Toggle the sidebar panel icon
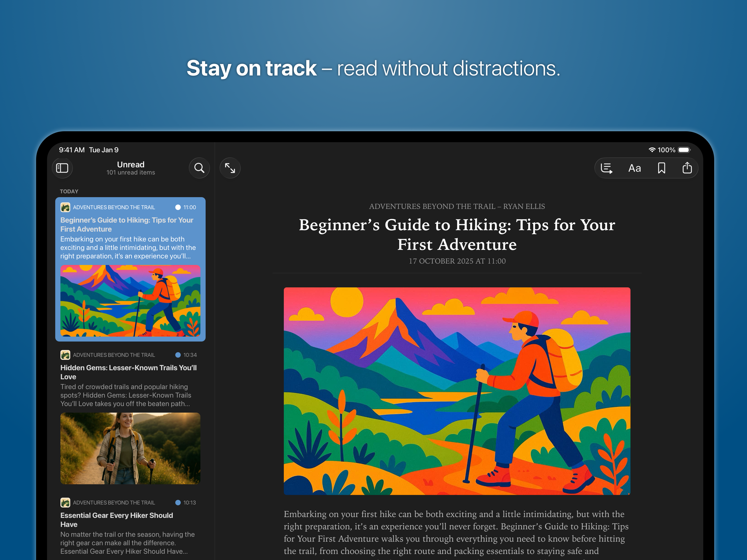Screen dimensions: 747x560 click(x=62, y=168)
